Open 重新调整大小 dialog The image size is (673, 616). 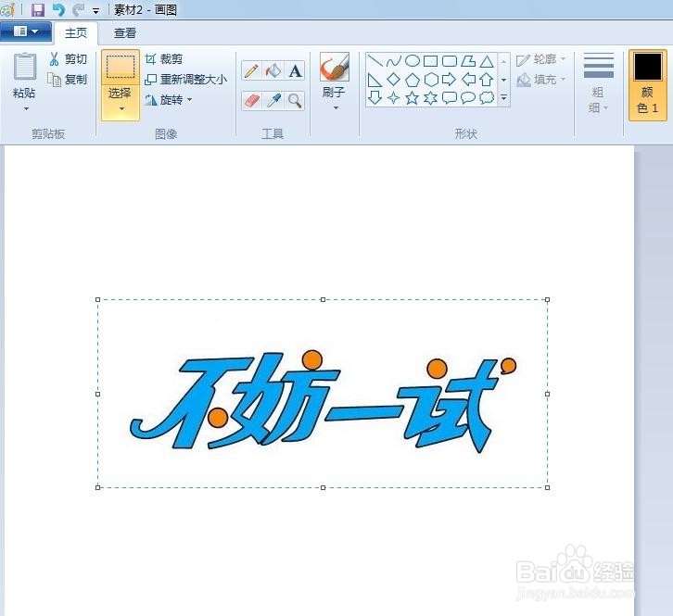185,80
